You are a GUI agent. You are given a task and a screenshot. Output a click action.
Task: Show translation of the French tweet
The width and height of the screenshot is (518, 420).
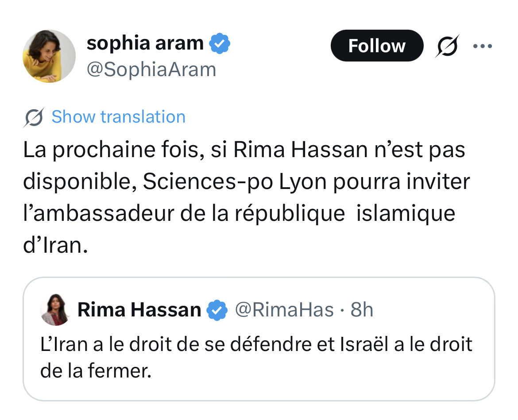(118, 117)
